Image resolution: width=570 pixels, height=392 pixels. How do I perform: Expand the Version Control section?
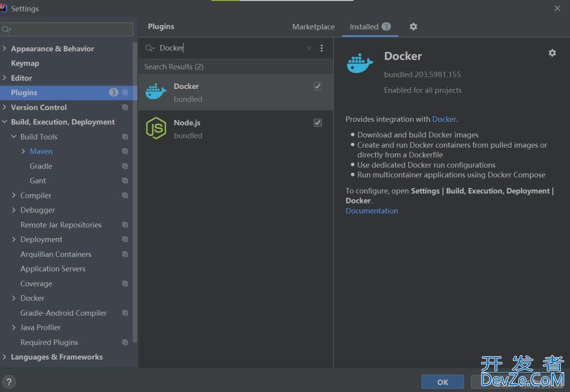[x=5, y=107]
